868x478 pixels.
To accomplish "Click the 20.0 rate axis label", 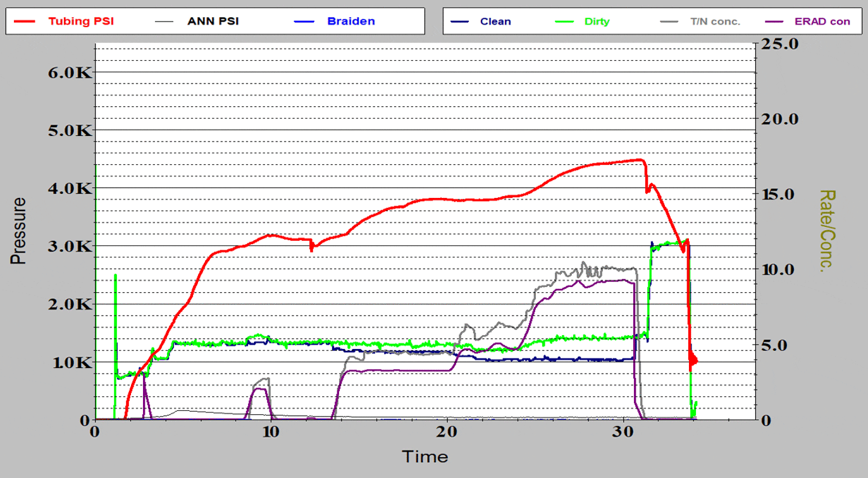I will [781, 119].
